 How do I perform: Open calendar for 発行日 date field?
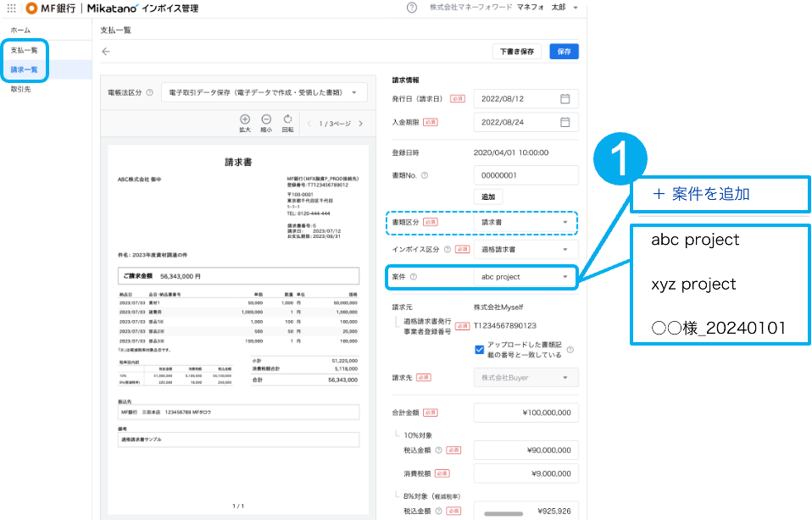[x=565, y=98]
